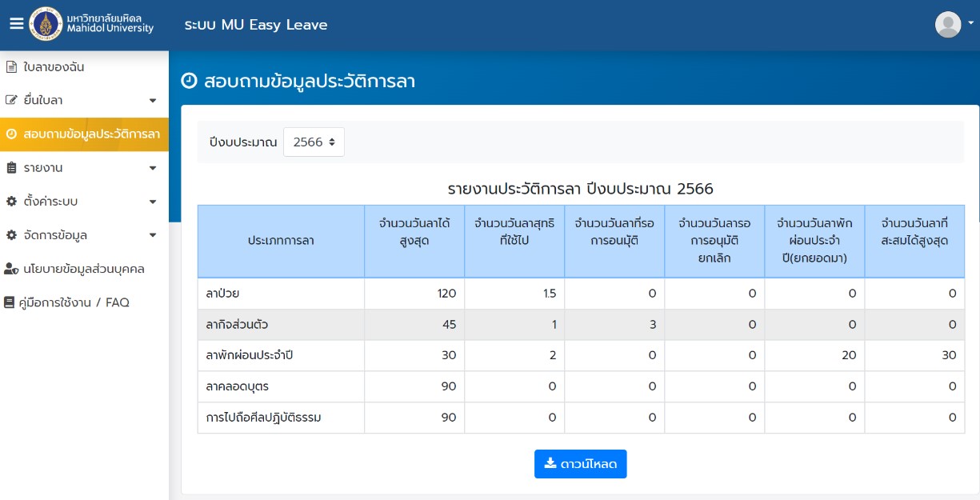Open นโยบายข้อมูลส่วนบุคคล in the sidebar

(x=83, y=269)
